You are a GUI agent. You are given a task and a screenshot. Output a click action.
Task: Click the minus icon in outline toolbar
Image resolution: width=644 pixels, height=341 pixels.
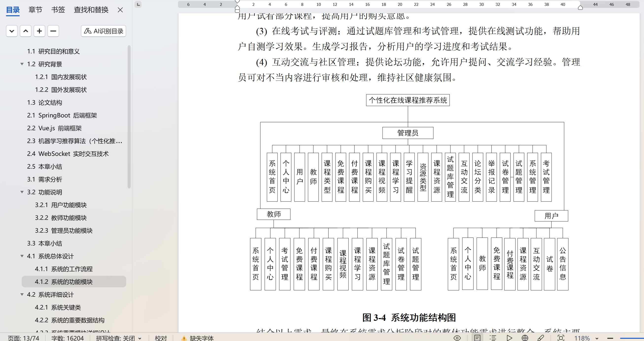pos(53,31)
